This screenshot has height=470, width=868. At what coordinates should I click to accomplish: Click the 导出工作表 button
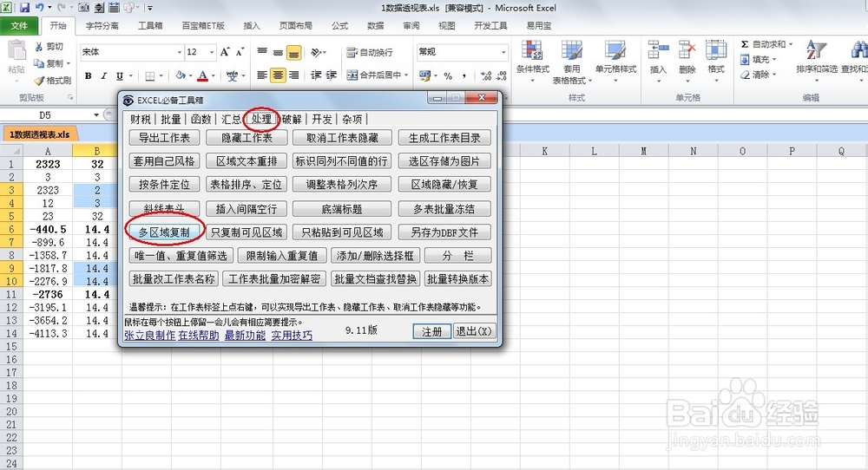point(164,138)
